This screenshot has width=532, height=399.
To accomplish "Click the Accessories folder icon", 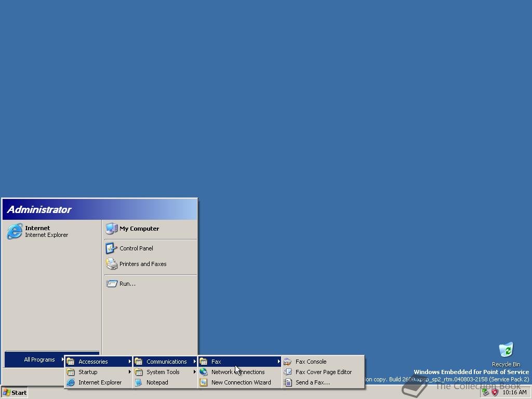I will click(71, 362).
